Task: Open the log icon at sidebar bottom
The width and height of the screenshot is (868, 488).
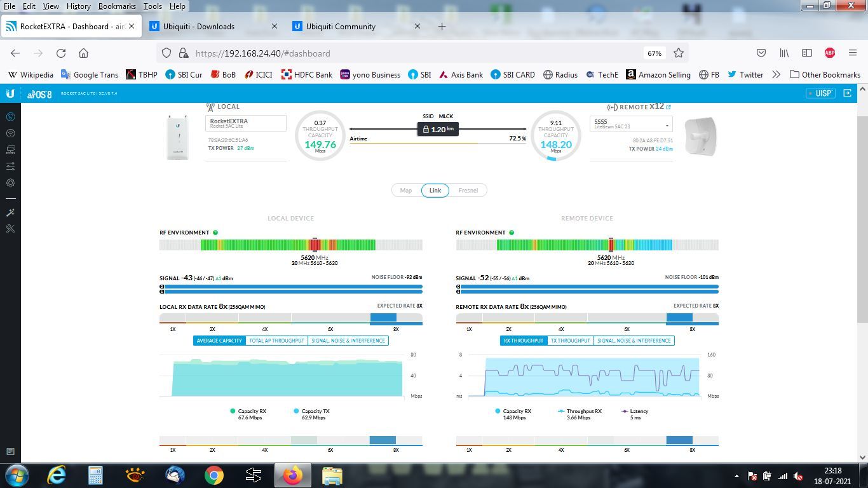Action: click(10, 452)
